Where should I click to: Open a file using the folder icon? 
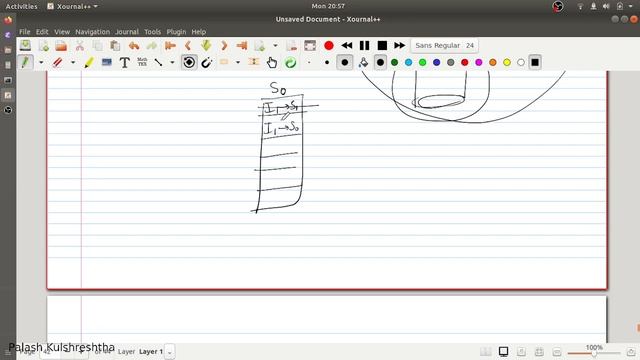tap(61, 45)
